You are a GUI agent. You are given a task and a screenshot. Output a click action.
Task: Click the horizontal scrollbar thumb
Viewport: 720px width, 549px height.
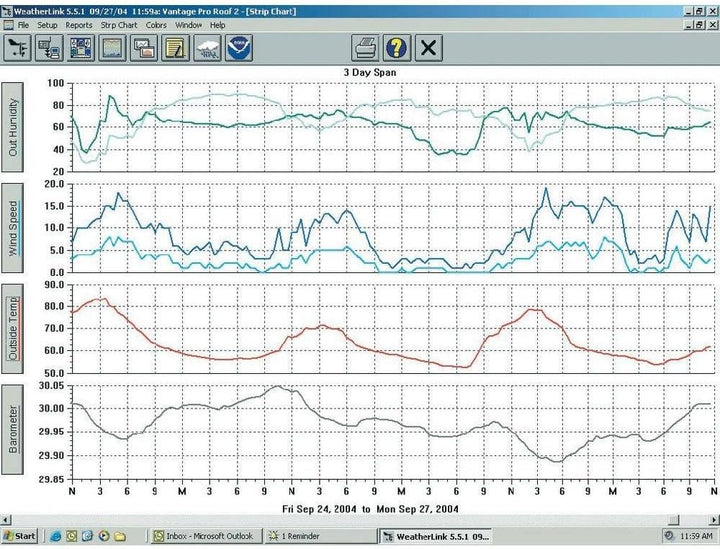[x=674, y=520]
